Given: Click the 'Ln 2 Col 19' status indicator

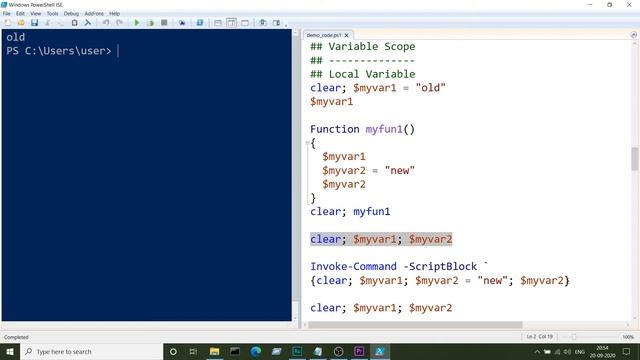Looking at the screenshot, I should click(x=540, y=337).
